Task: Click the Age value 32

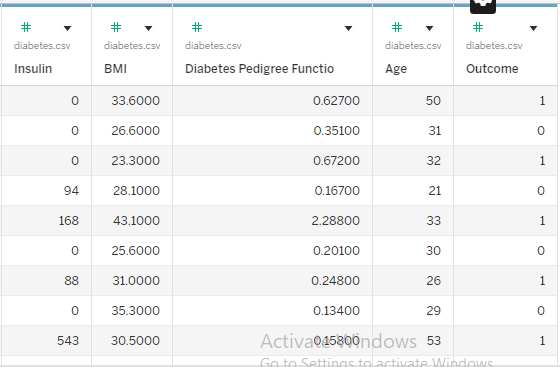Action: pyautogui.click(x=434, y=161)
